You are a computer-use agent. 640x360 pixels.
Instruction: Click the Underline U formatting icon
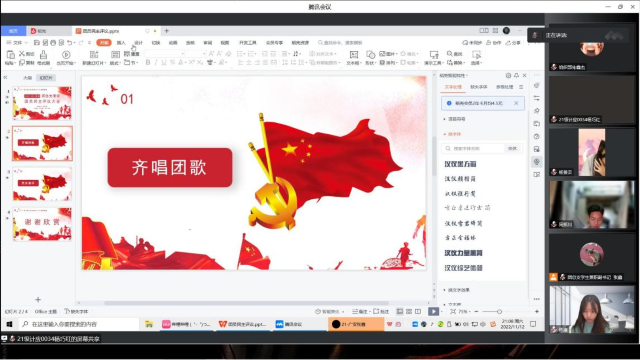pos(164,62)
